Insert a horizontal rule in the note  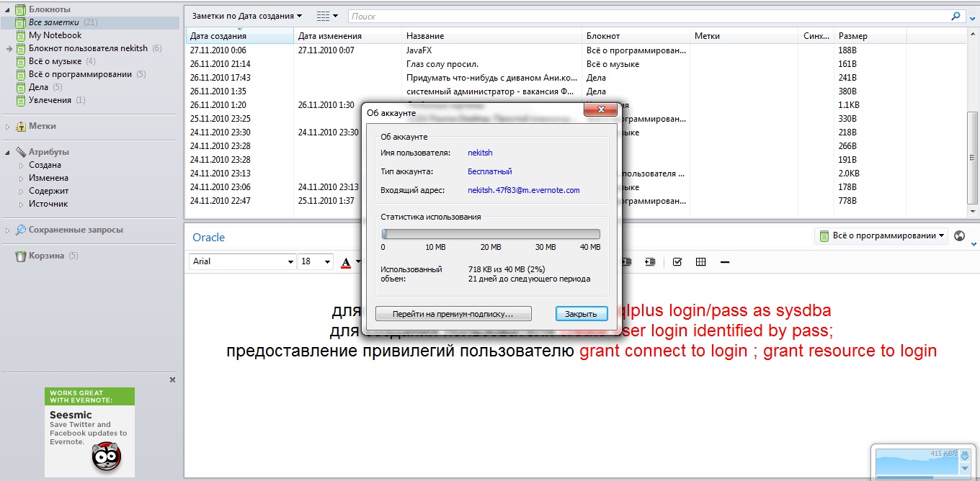[725, 262]
